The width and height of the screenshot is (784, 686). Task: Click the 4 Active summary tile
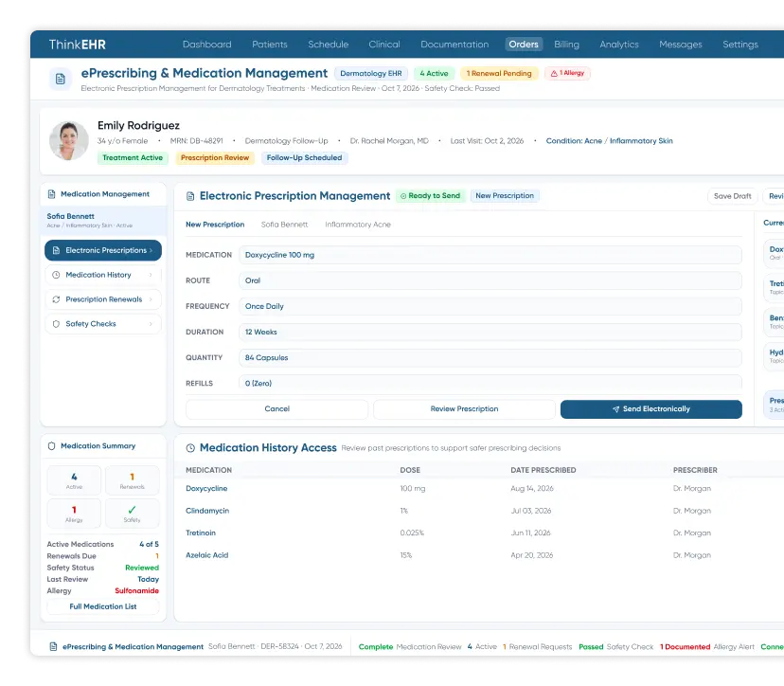74,480
